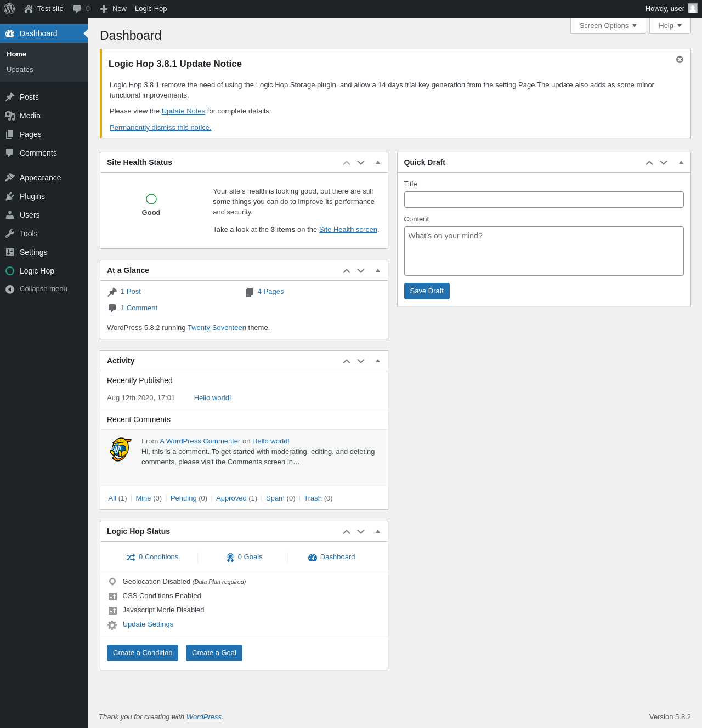The width and height of the screenshot is (702, 728).
Task: Click the Posts pushpin icon in sidebar
Action: pos(10,97)
